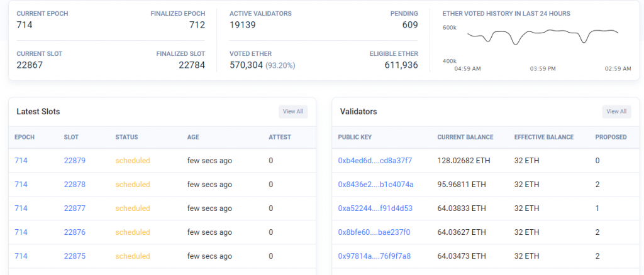Open slot 22879 link
This screenshot has height=275, width=644.
click(x=74, y=161)
